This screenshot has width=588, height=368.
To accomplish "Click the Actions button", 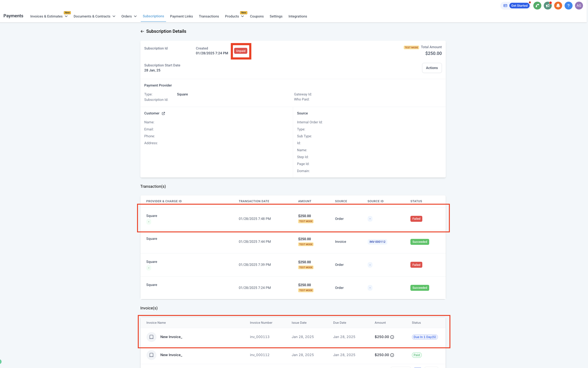I will click(432, 68).
